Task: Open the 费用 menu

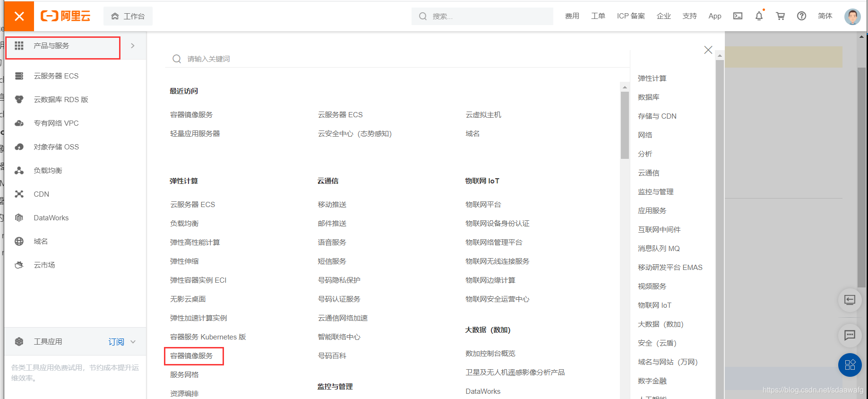Action: pyautogui.click(x=572, y=16)
